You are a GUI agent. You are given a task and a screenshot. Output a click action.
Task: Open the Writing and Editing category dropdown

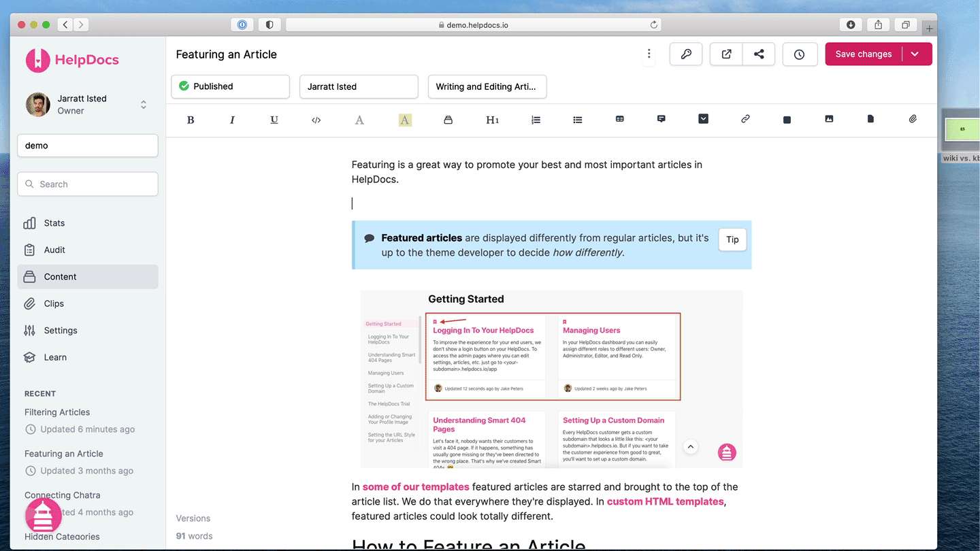click(x=487, y=86)
